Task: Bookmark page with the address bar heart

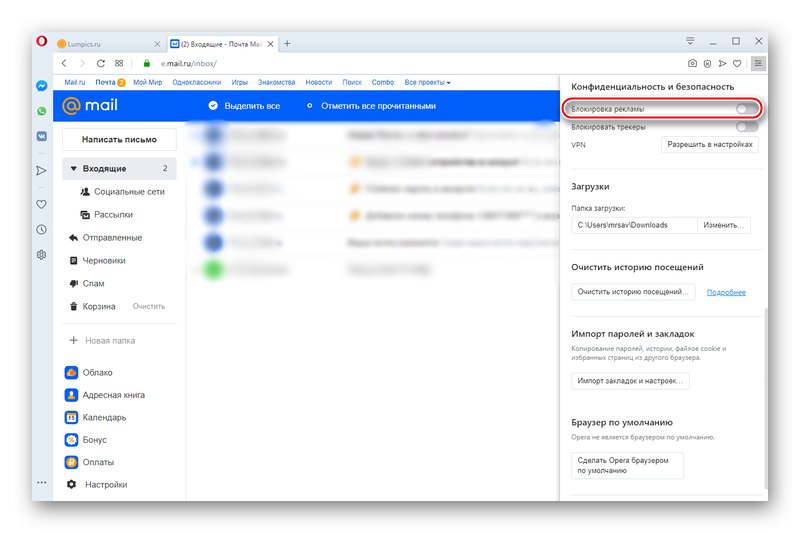Action: point(737,63)
